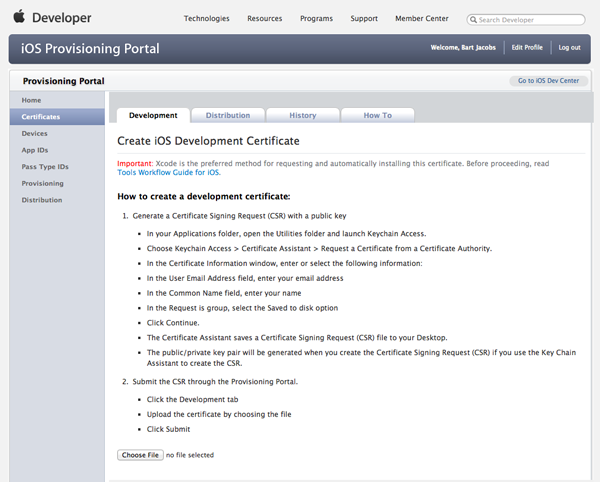The image size is (600, 482).
Task: Open Distribution in the sidebar
Action: coord(57,200)
